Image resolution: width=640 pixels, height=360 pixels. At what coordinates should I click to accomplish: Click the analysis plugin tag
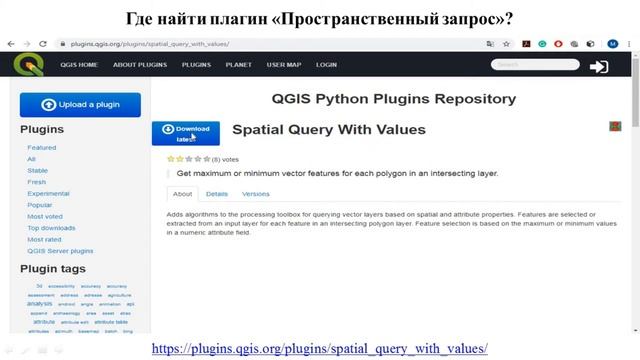(40, 304)
